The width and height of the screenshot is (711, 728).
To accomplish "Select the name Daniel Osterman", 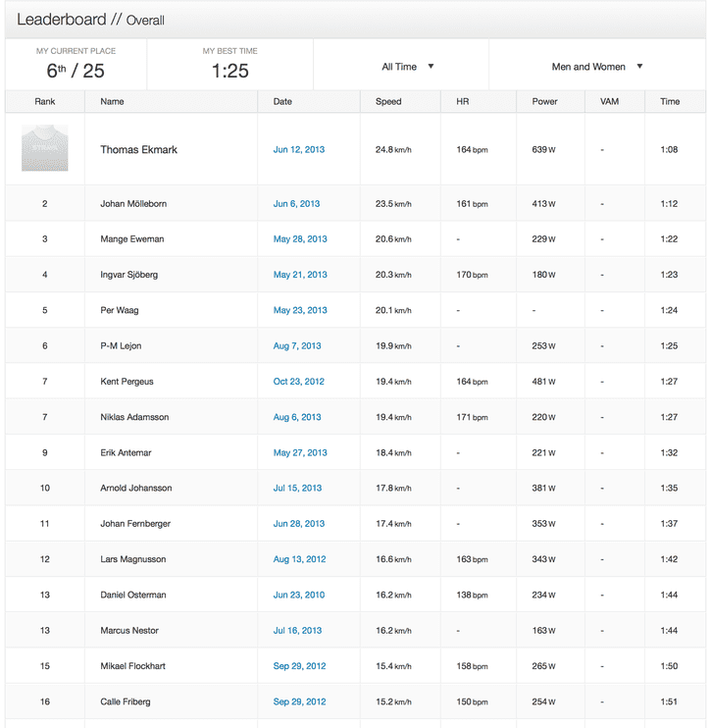I will click(x=133, y=595).
